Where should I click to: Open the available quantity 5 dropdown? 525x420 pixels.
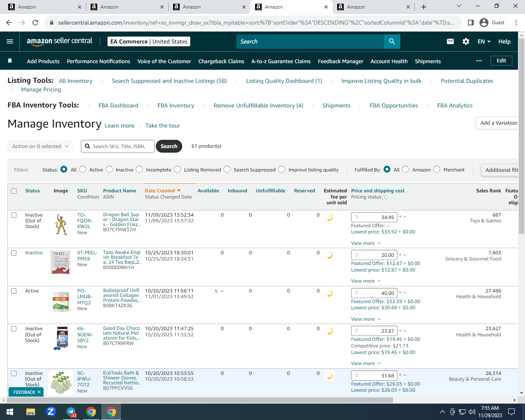[x=219, y=291]
